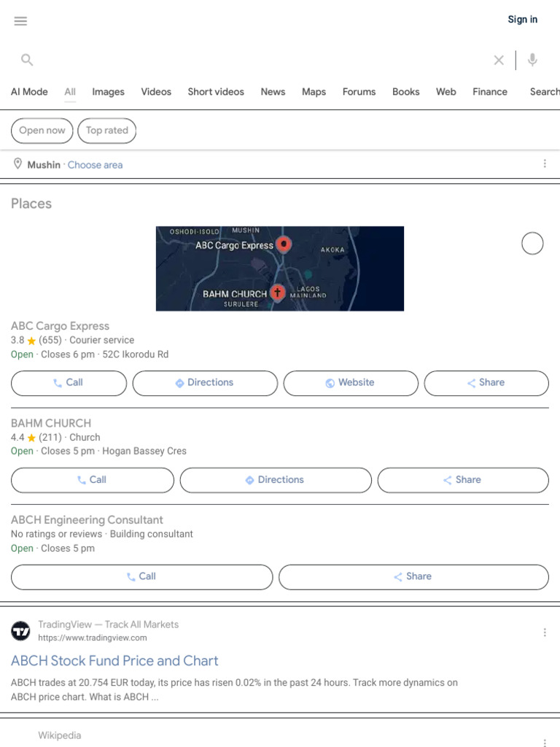Toggle the Top rated filter
This screenshot has width=560, height=747.
(x=106, y=131)
